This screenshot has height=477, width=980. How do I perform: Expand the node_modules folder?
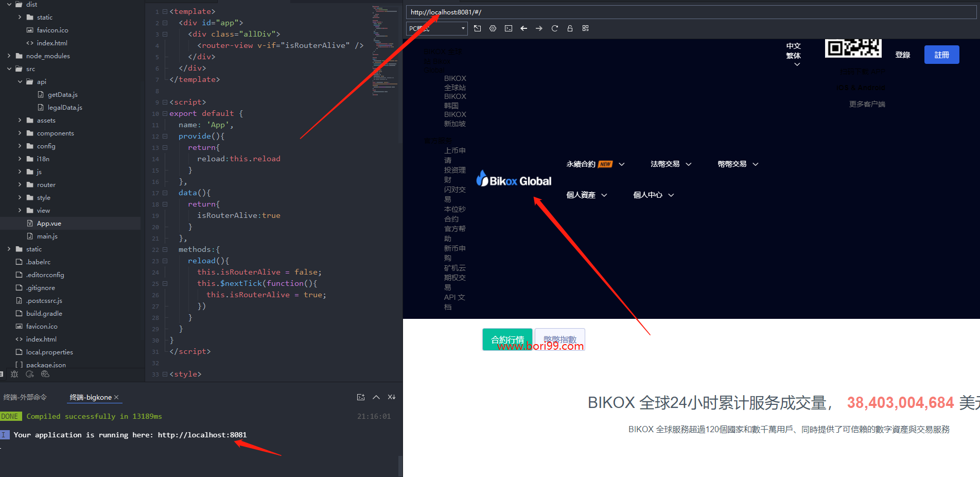coord(9,56)
